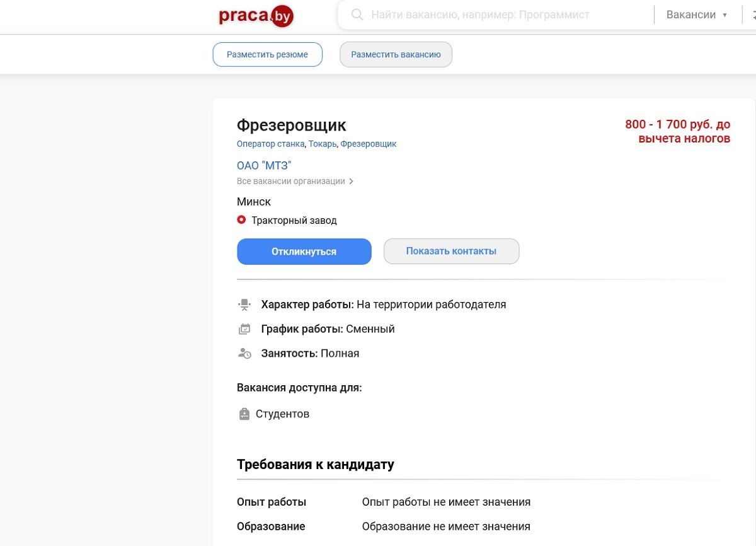Click the backpack icon next to Студентов
The width and height of the screenshot is (756, 546).
coord(244,414)
